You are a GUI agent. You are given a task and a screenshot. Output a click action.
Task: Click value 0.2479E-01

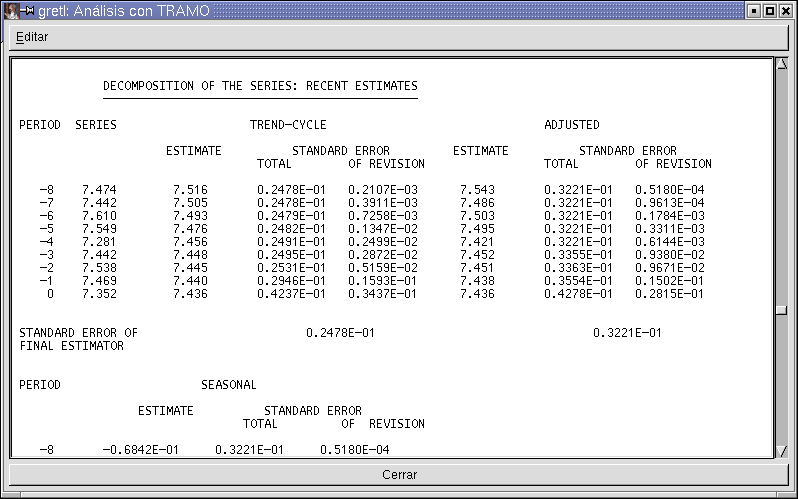pyautogui.click(x=291, y=216)
